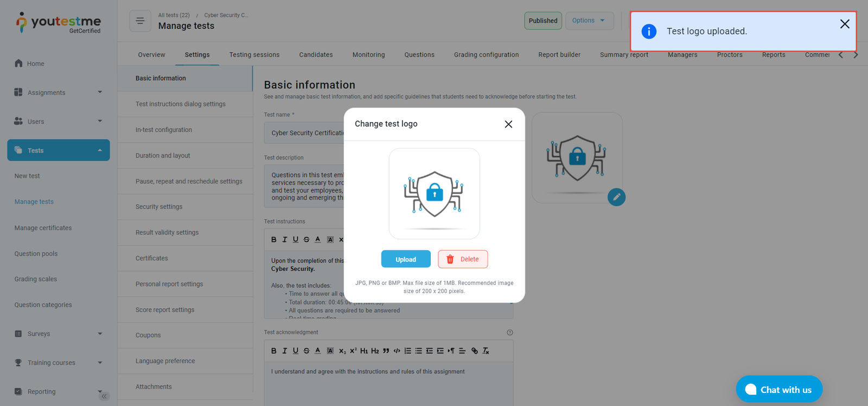Dismiss the Test logo uploaded notification
868x406 pixels.
[844, 24]
